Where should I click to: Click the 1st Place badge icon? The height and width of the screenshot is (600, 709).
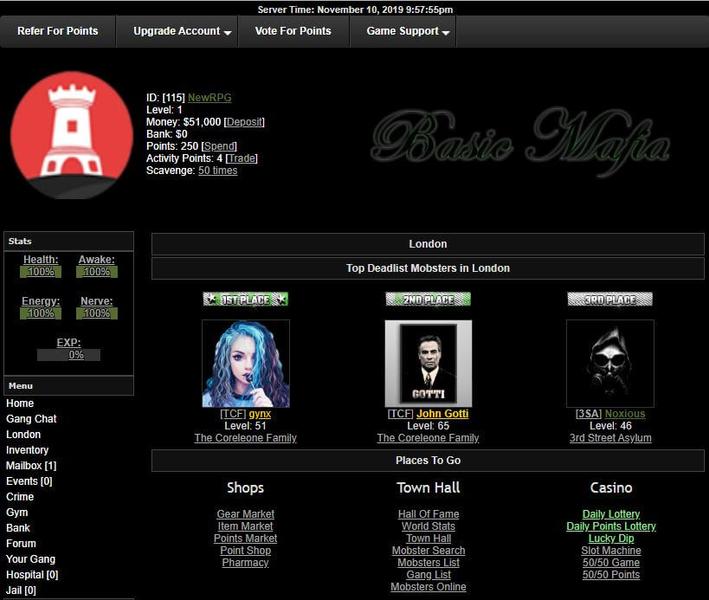click(245, 299)
